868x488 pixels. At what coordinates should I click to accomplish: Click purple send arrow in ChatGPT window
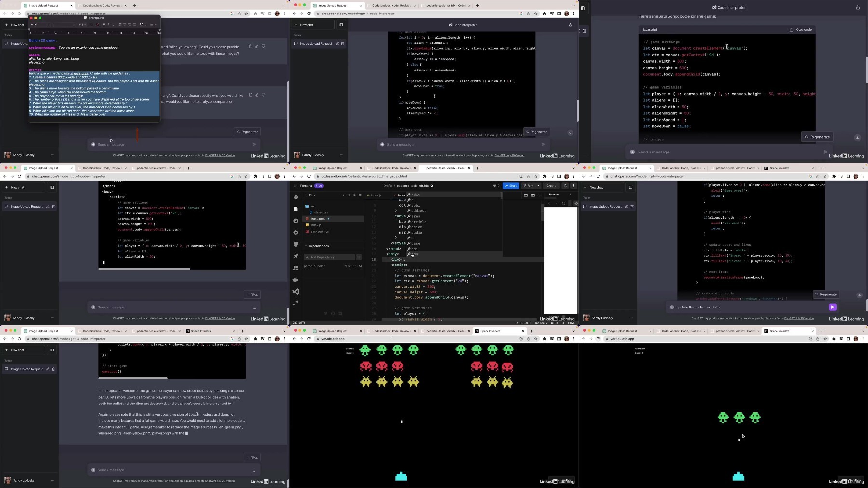pyautogui.click(x=833, y=307)
